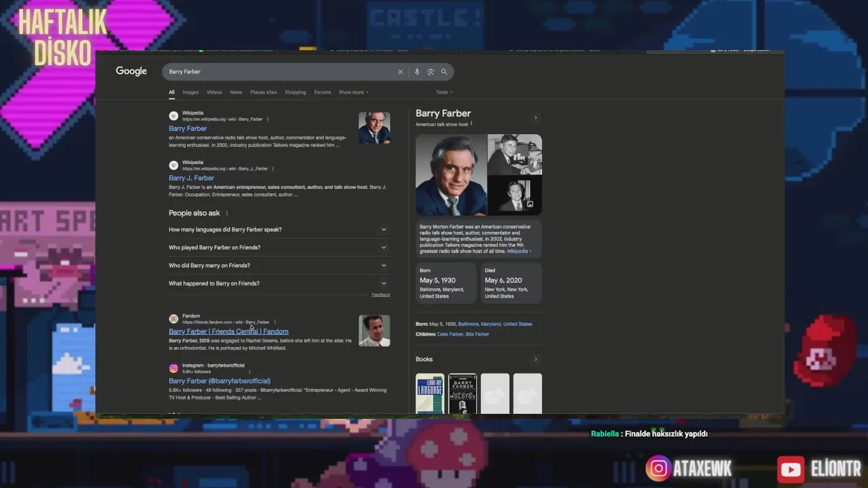Click the YouTube icon beside ELIONTR
Screen dimensions: 868x488
pyautogui.click(x=791, y=469)
